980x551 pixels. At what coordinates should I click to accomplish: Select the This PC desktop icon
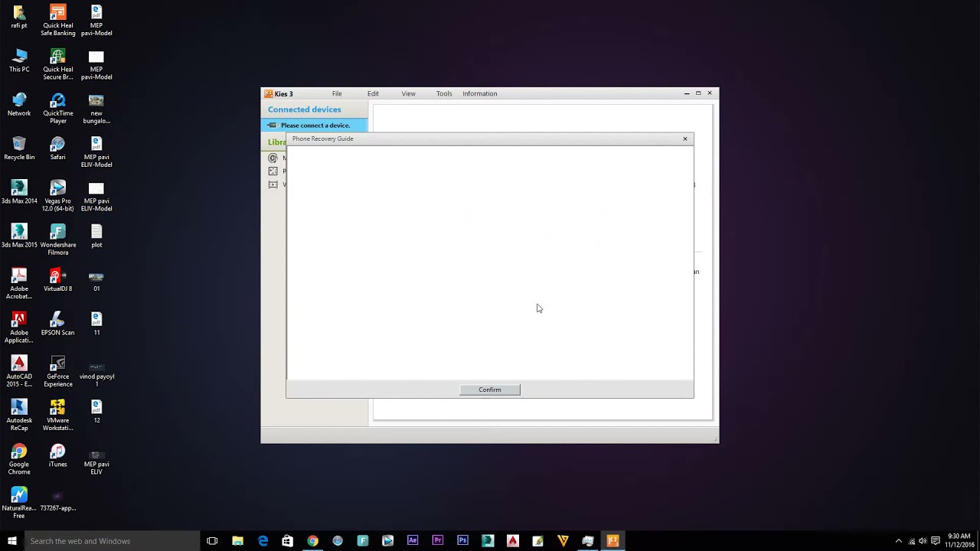[19, 60]
